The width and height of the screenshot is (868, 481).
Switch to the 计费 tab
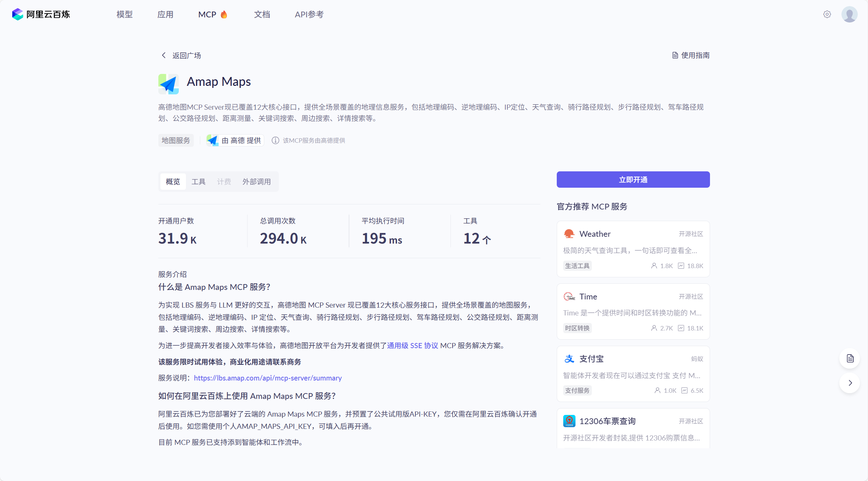click(224, 182)
